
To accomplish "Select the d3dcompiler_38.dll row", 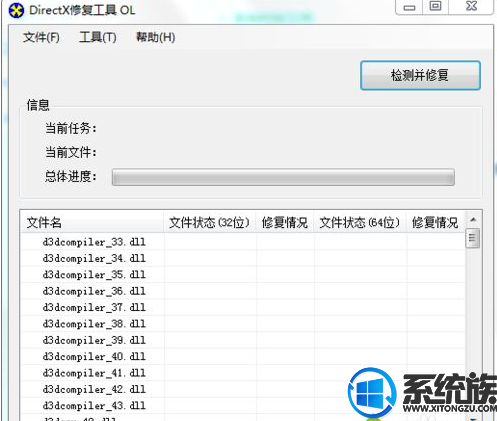I will coord(243,324).
